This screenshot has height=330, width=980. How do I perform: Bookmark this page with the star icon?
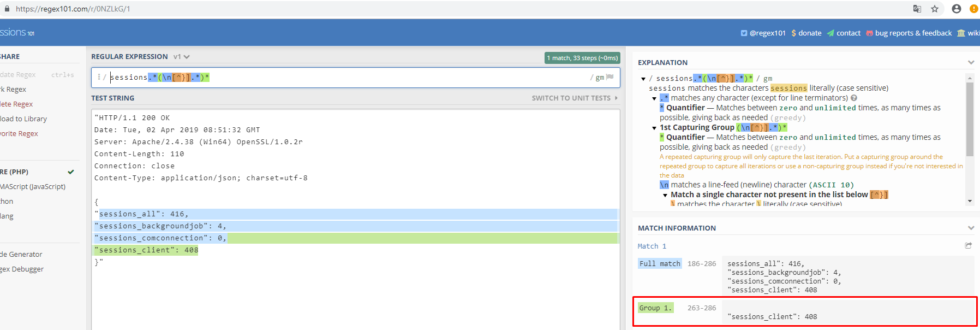coord(935,9)
